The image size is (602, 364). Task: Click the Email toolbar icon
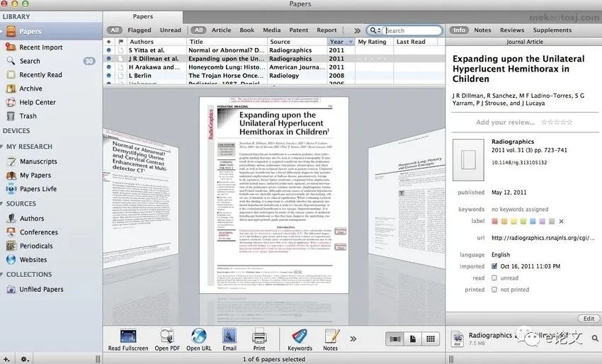[x=229, y=337]
